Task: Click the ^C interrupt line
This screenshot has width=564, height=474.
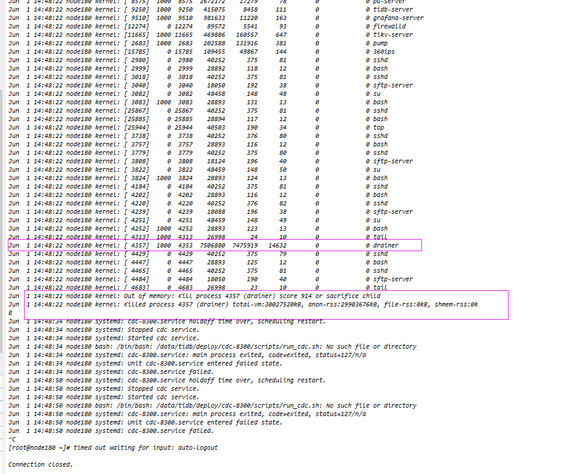Action: click(12, 439)
